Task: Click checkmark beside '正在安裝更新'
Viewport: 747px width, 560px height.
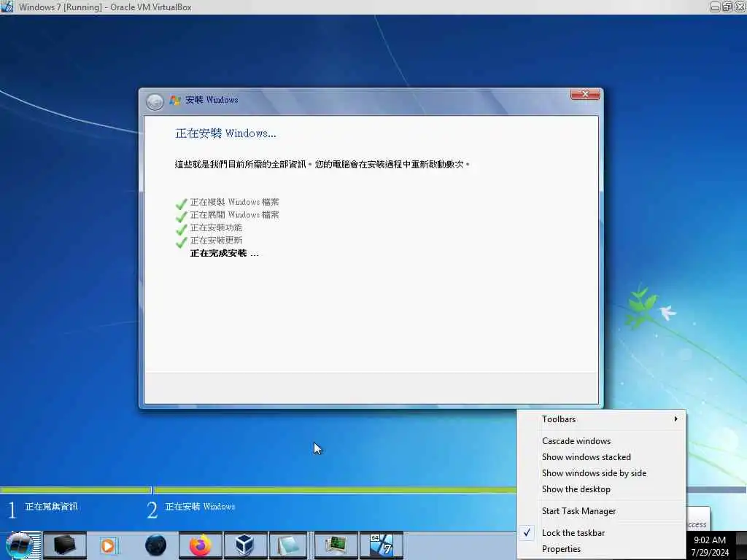Action: pyautogui.click(x=181, y=242)
